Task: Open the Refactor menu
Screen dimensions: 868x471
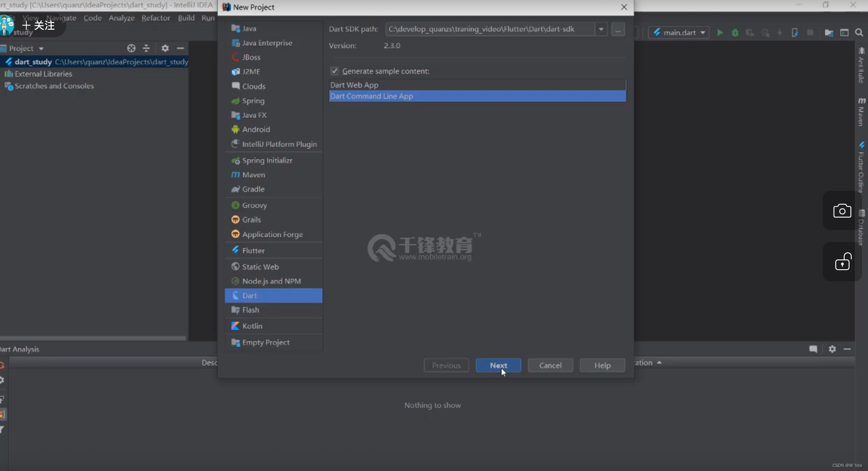Action: tap(155, 18)
